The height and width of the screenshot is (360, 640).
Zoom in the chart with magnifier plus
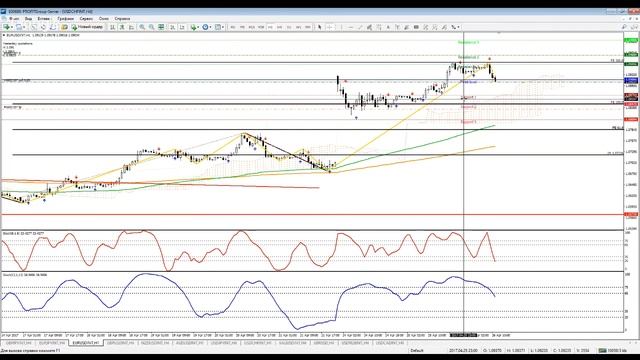coord(142,27)
